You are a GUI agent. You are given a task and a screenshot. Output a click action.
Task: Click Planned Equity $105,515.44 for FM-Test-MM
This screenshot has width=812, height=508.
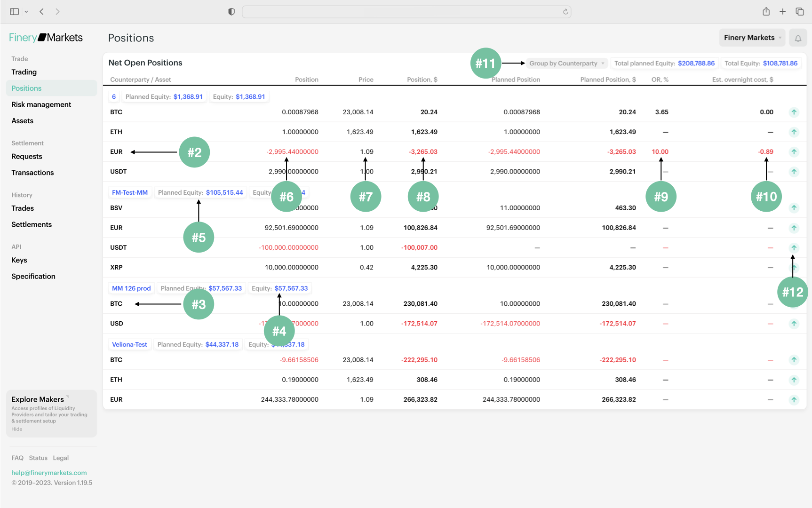pyautogui.click(x=200, y=192)
